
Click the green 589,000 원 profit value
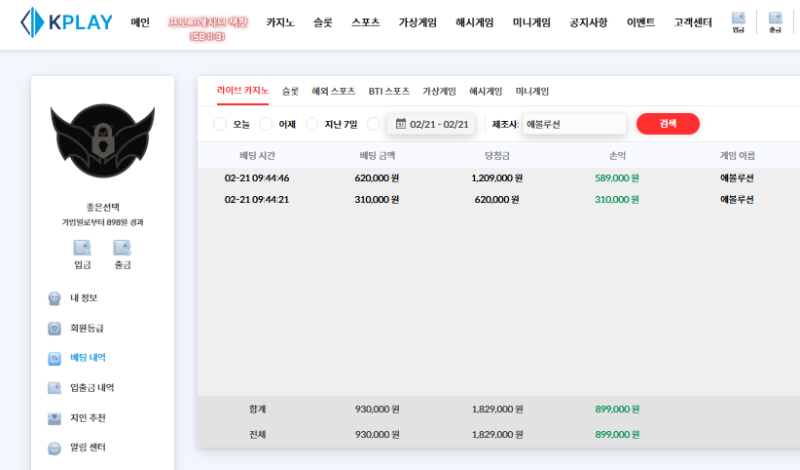pos(617,178)
